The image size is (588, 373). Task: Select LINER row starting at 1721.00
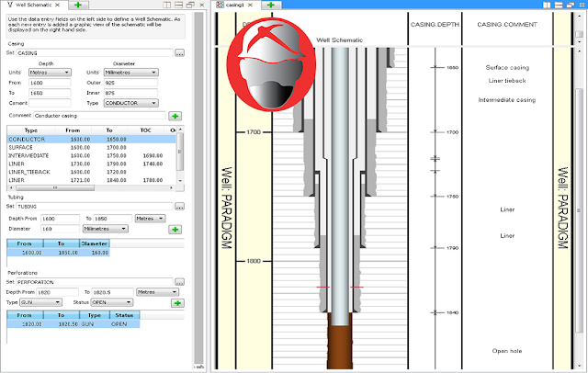click(91, 180)
